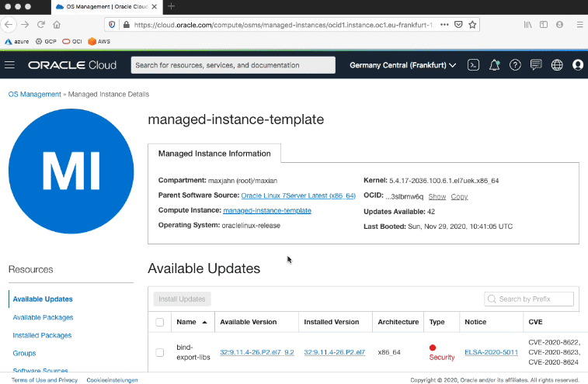This screenshot has height=384, width=588.
Task: Check the bind-export-libs row checkbox
Action: 160,352
